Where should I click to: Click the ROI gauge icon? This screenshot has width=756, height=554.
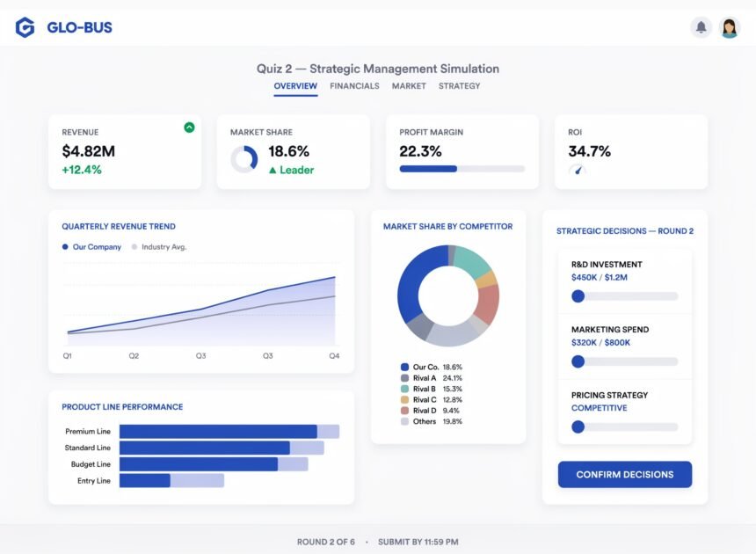point(578,169)
